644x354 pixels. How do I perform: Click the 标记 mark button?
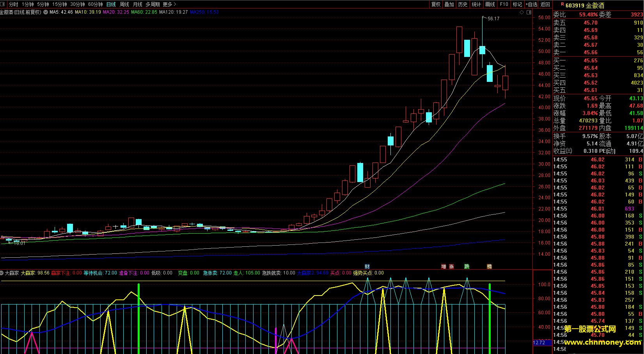coord(517,4)
